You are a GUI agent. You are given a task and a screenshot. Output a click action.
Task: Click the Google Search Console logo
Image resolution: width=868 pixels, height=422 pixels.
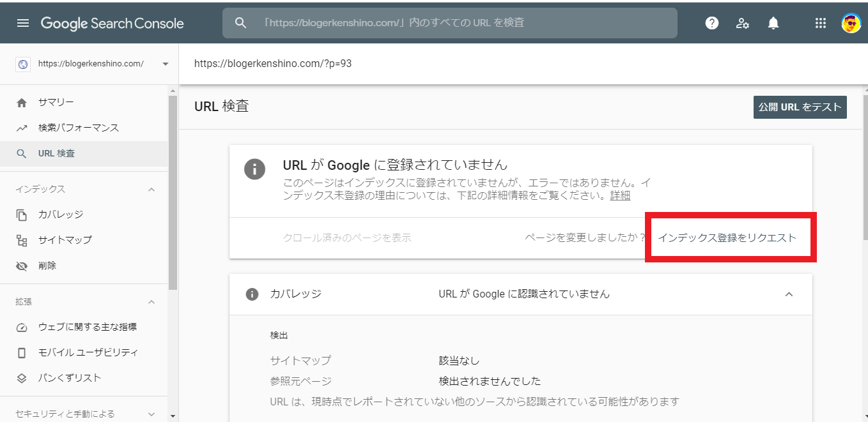click(x=112, y=24)
